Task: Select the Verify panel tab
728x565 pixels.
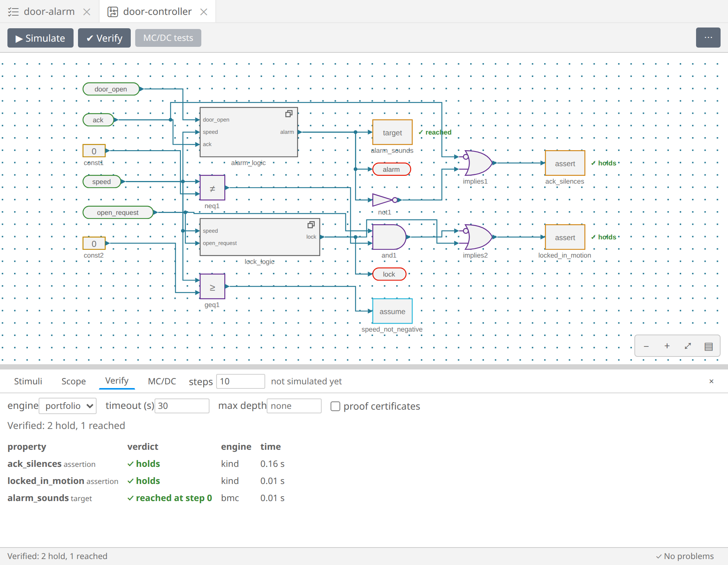Action: (117, 381)
